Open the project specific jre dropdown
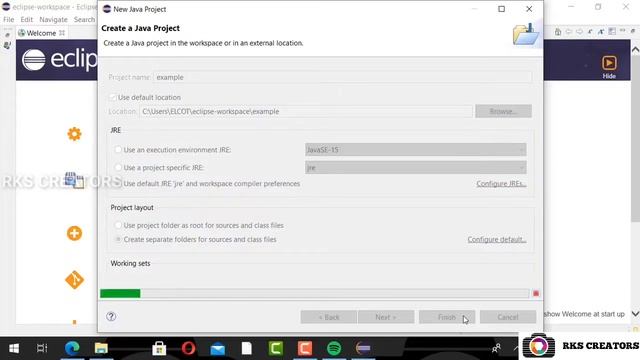 pos(416,167)
